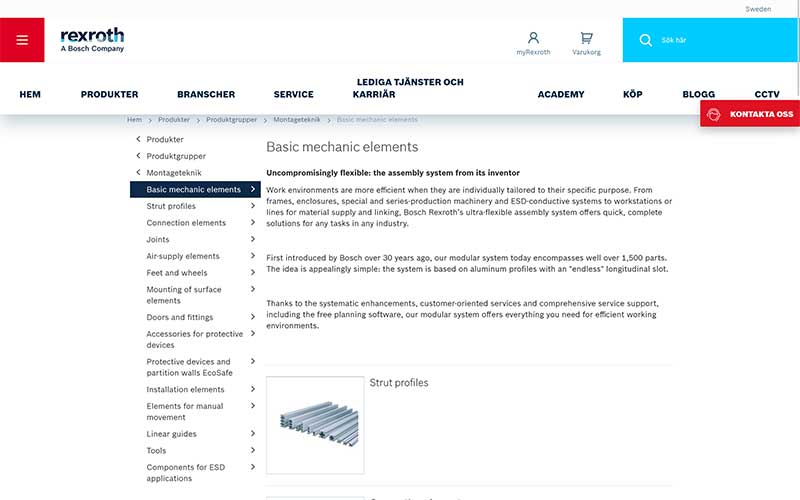Image resolution: width=800 pixels, height=500 pixels.
Task: Expand the Doors and fittings chevron
Action: pyautogui.click(x=253, y=317)
